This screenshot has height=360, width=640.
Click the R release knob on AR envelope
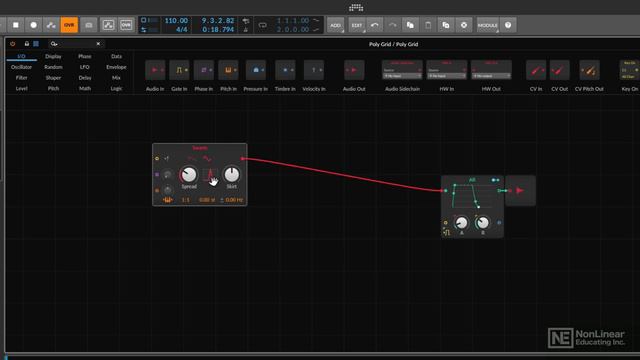[x=483, y=223]
